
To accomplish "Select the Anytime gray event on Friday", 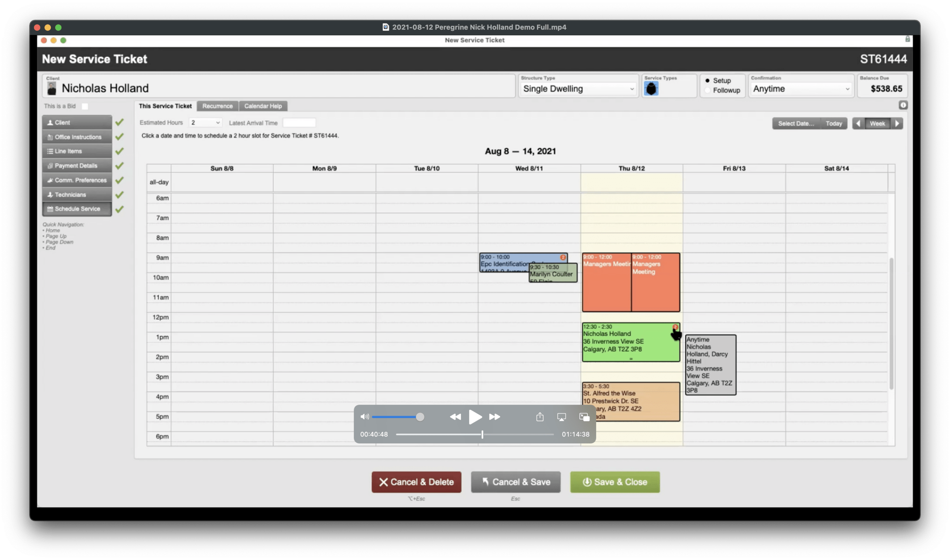I will coord(710,365).
